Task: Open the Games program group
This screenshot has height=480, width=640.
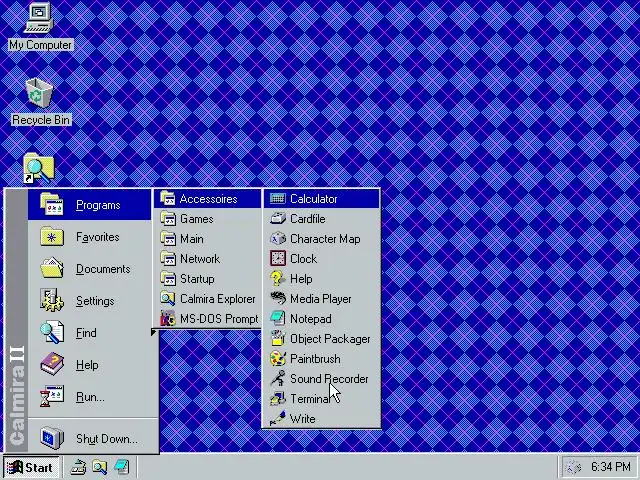Action: coord(208,219)
